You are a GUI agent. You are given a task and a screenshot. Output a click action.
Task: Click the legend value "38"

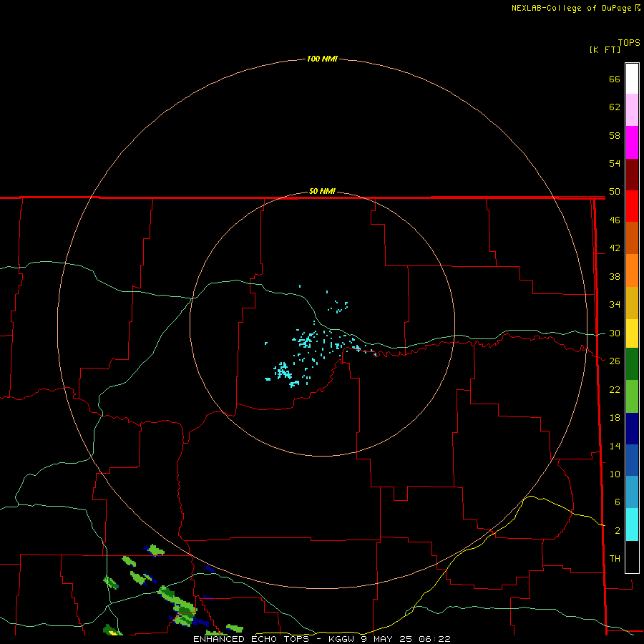615,277
